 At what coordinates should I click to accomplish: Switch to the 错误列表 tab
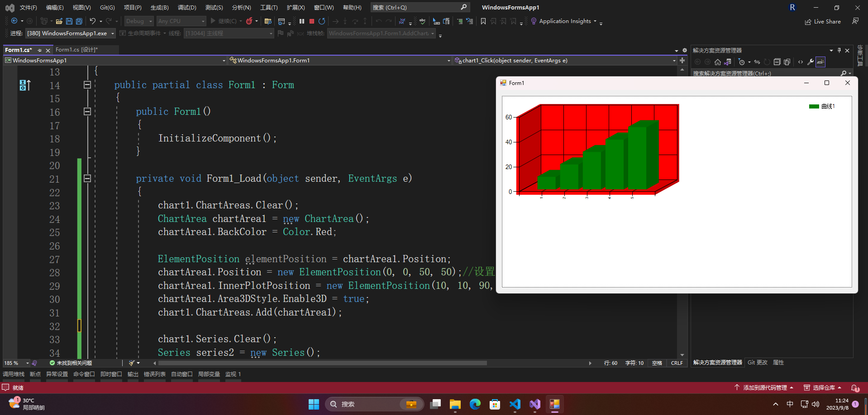click(155, 374)
